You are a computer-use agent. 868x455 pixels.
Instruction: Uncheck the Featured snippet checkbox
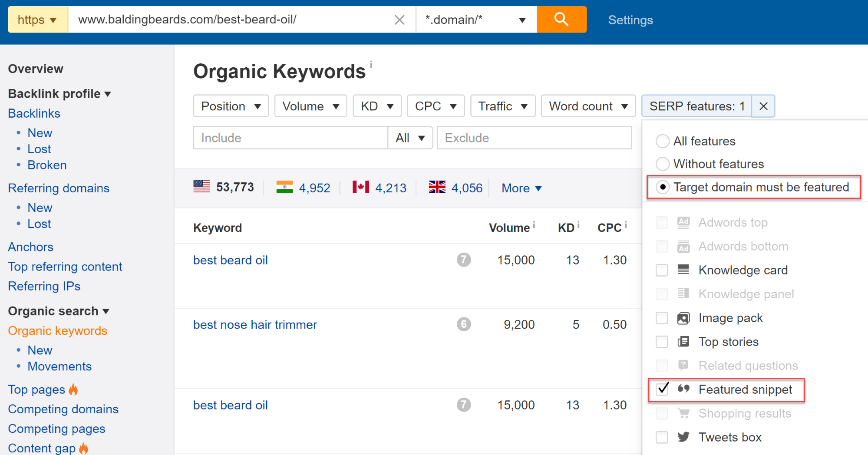tap(663, 389)
